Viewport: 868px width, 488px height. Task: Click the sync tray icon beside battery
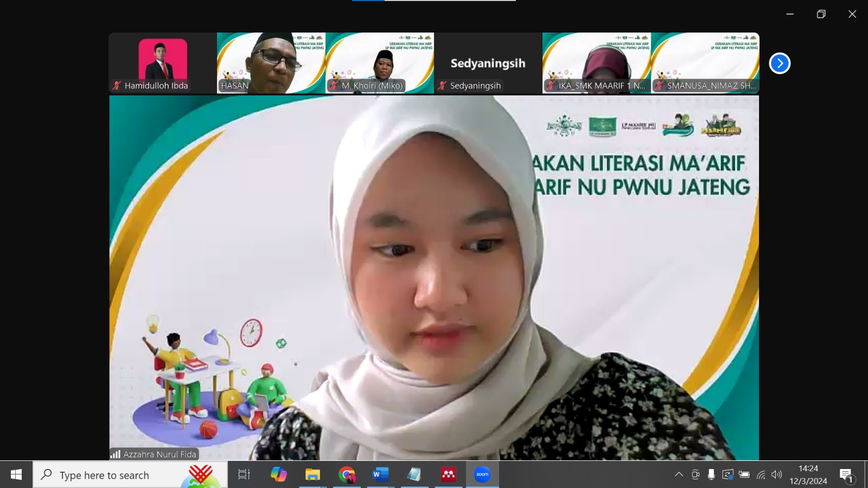tap(727, 474)
